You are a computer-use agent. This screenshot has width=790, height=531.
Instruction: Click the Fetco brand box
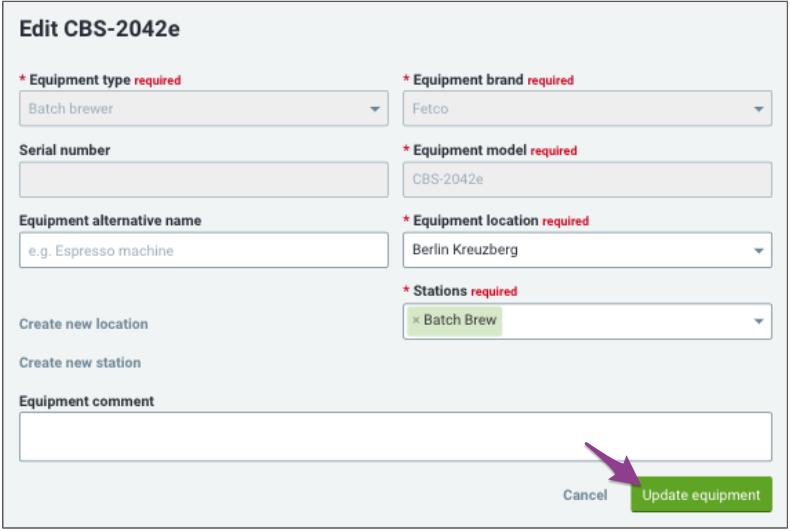point(587,108)
